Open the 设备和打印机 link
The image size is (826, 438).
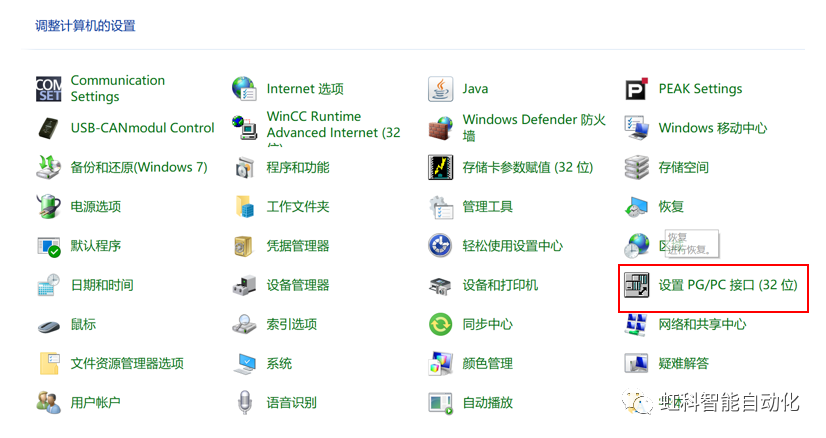pos(500,285)
